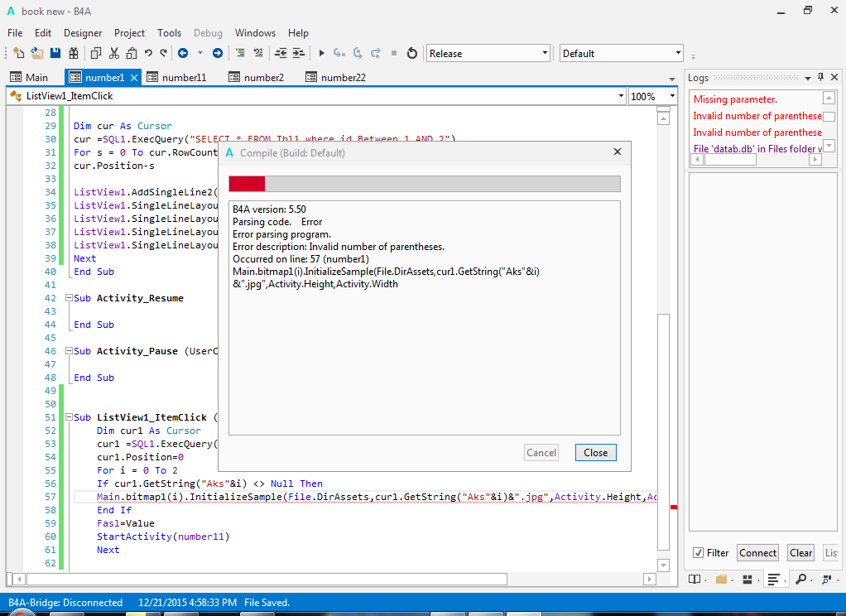
Task: Click Close in the Compile dialog
Action: (x=595, y=452)
